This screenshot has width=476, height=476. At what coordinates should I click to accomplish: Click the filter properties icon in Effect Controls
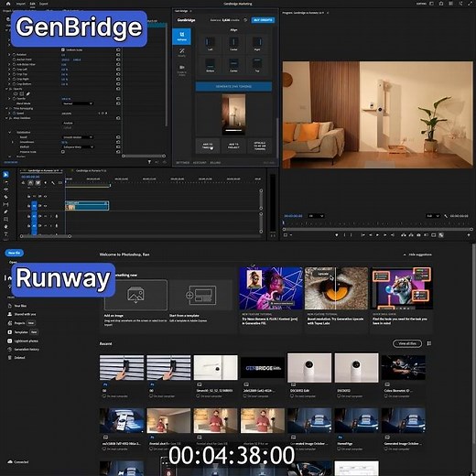149,162
